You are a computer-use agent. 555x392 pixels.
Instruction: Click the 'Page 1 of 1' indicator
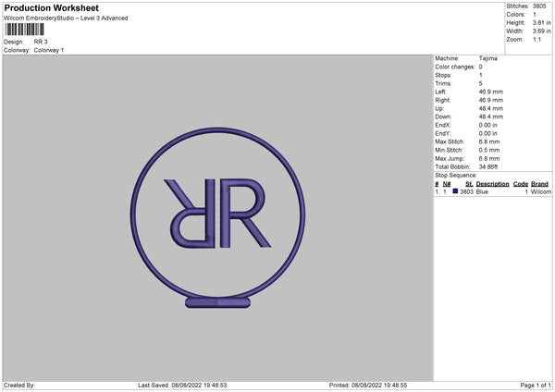coord(536,386)
